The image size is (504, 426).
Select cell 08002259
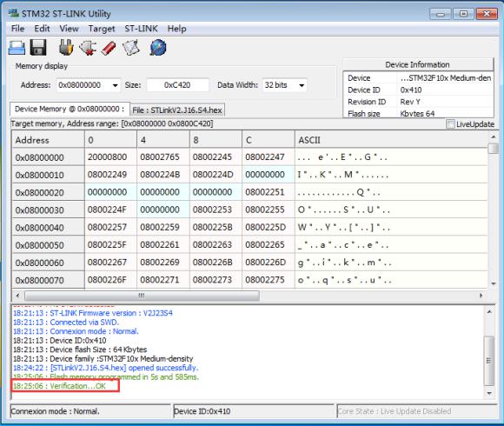163,227
